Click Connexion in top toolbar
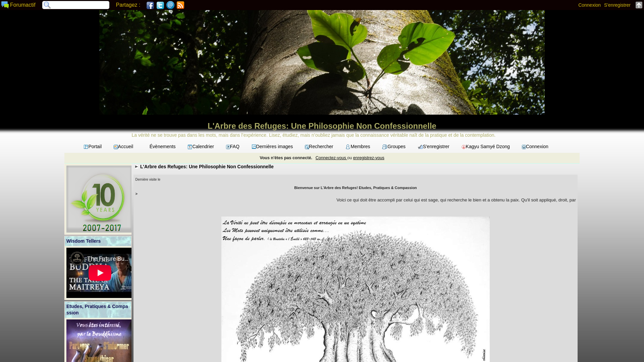The height and width of the screenshot is (362, 644). click(589, 5)
